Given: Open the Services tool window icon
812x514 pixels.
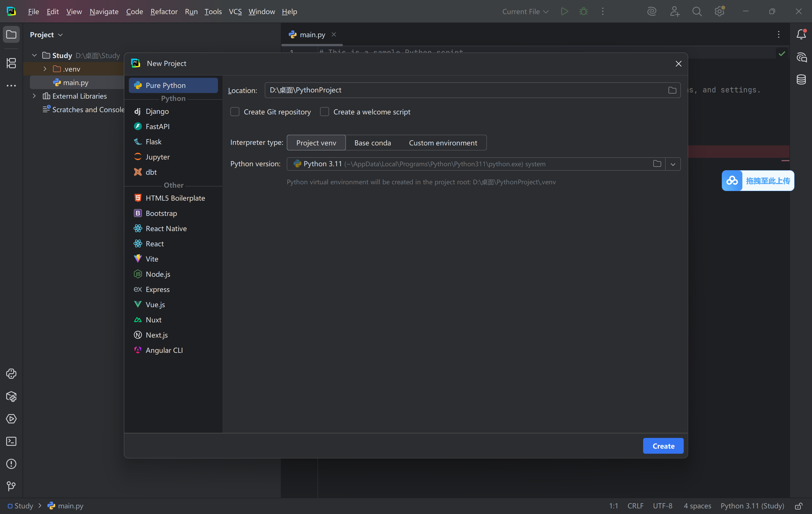Looking at the screenshot, I should tap(11, 419).
